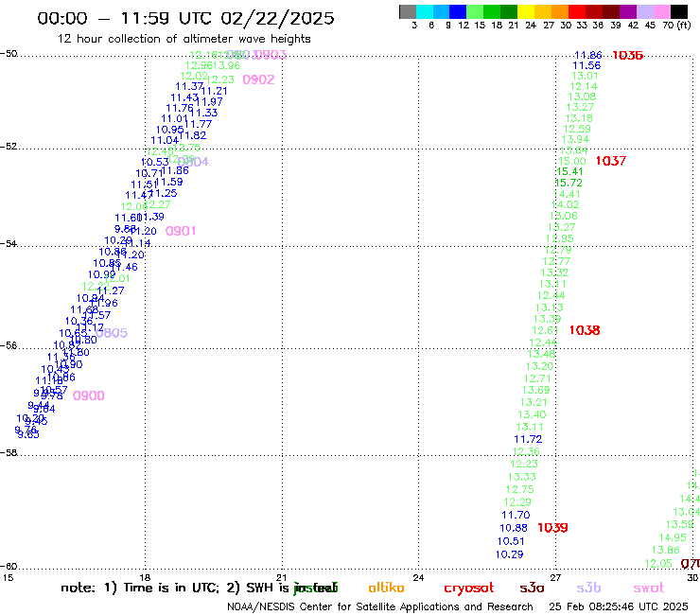Viewport: 700px width, 615px height.
Task: Click the 'NOAA/NESDIS Center for Satellite Applications' credit
Action: pos(380,606)
